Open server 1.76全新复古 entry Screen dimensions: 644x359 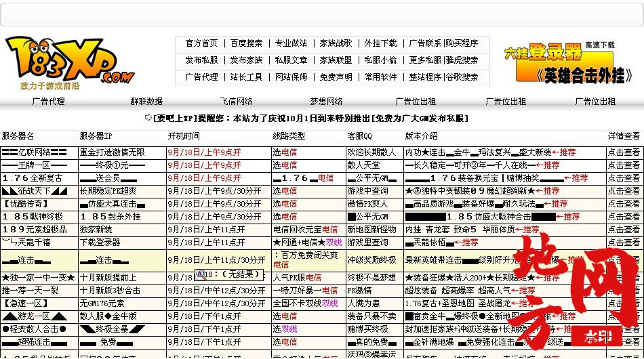[x=32, y=178]
